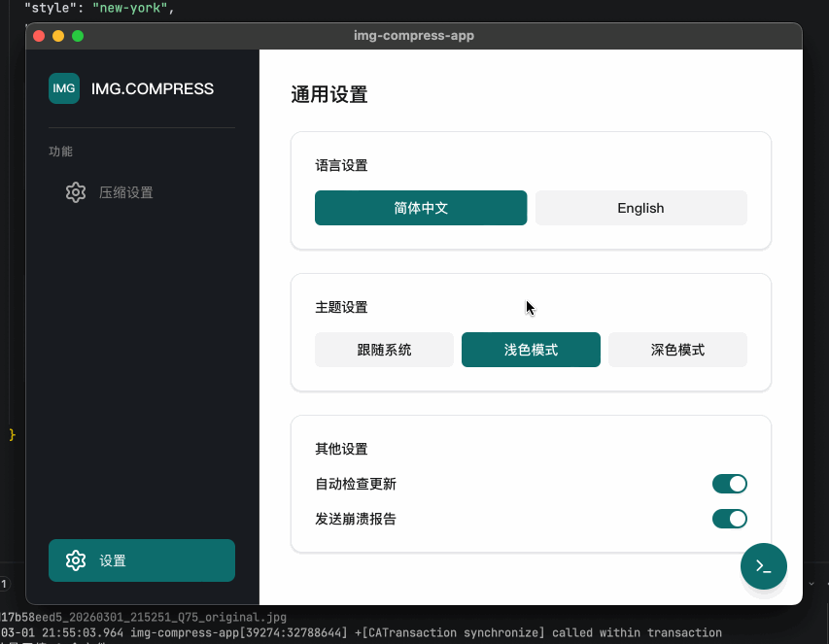Select the 简体中文 language tab
This screenshot has height=644, width=829.
pos(420,208)
